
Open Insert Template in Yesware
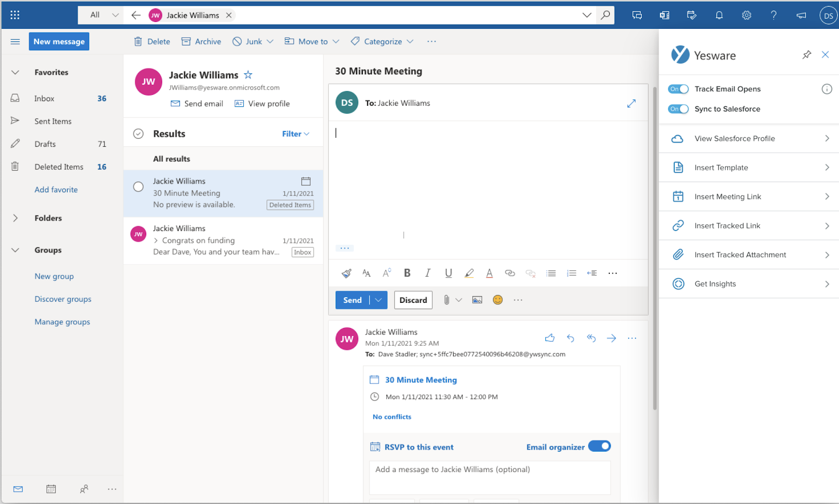tap(749, 168)
